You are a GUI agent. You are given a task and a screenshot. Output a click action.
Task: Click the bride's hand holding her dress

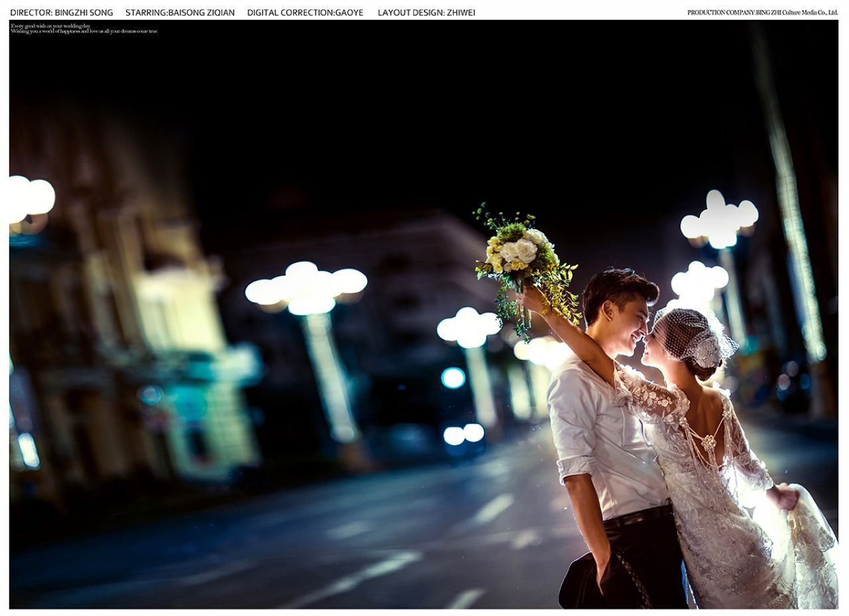pyautogui.click(x=785, y=496)
